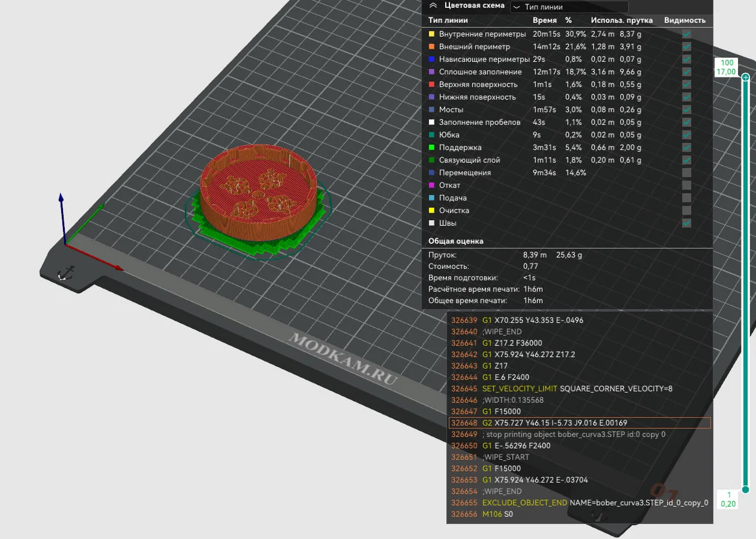Toggle visibility of Нижняя поверхность
This screenshot has width=756, height=539.
[686, 97]
